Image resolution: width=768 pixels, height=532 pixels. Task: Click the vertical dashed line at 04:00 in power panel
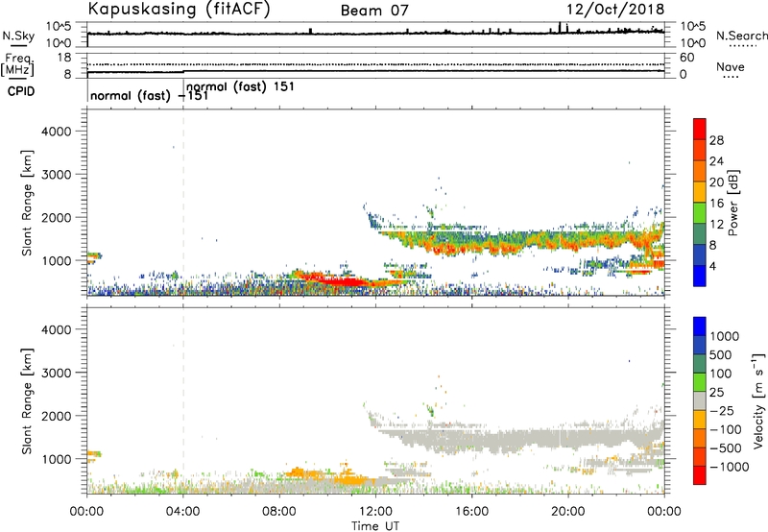[183, 203]
